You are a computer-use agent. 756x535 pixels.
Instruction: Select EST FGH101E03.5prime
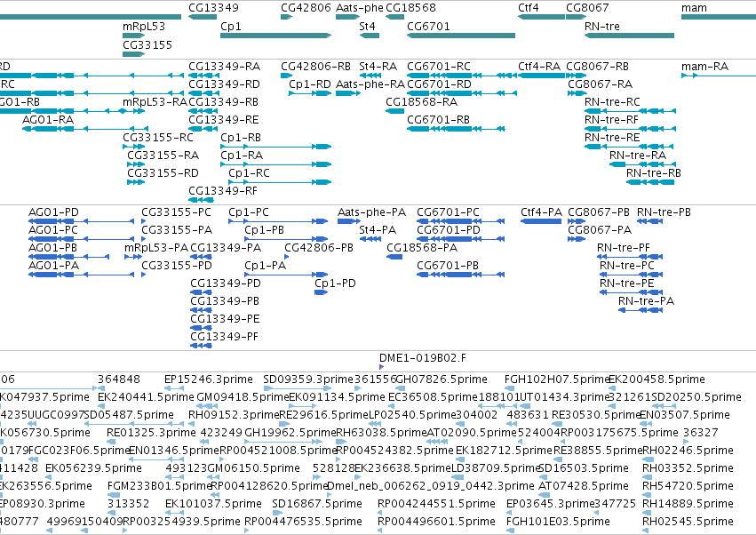[558, 522]
